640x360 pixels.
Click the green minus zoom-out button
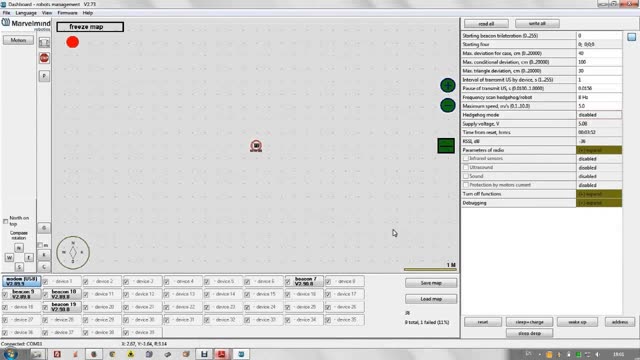coord(448,105)
